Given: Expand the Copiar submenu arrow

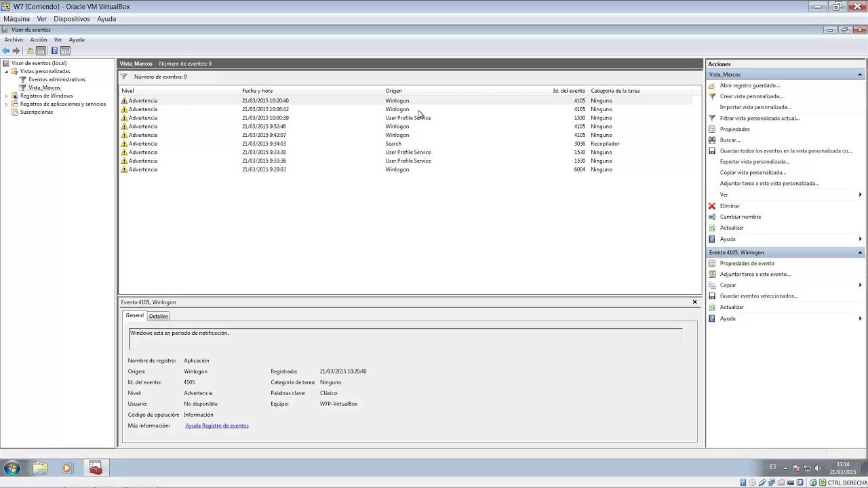Looking at the screenshot, I should pos(860,285).
